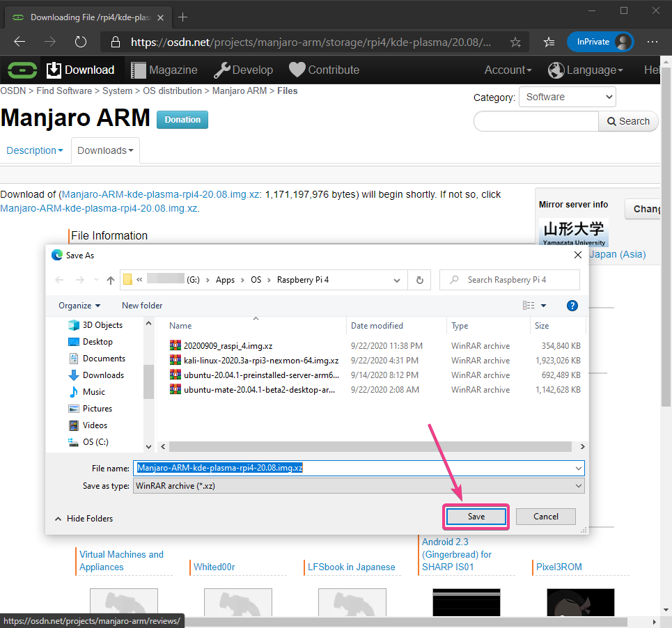
Task: Select Downloads in the navigation pane
Action: 103,375
